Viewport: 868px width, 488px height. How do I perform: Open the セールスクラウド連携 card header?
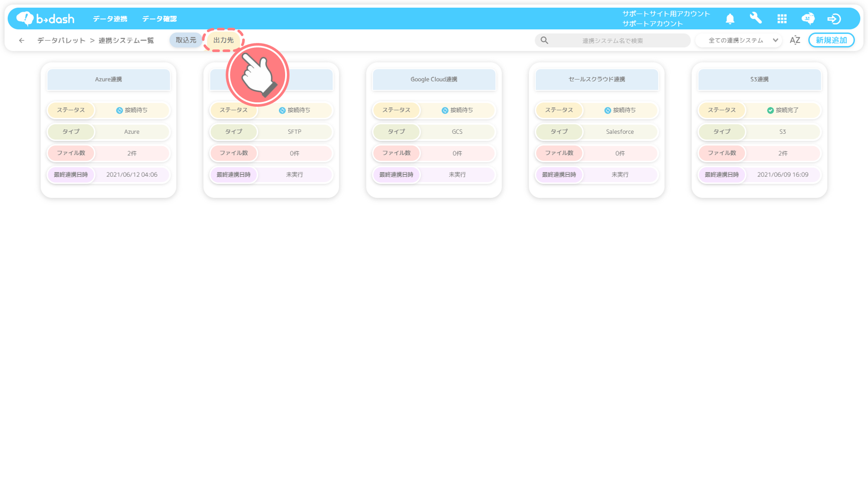(x=597, y=79)
